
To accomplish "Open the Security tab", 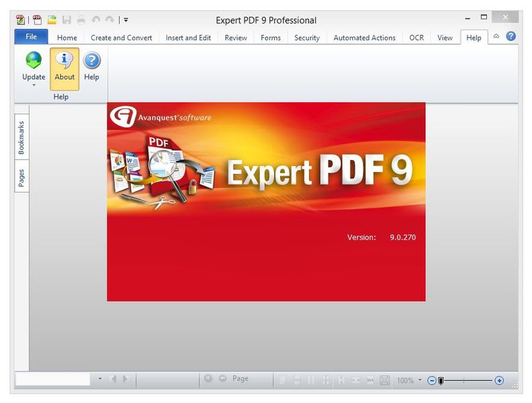I will click(x=307, y=38).
